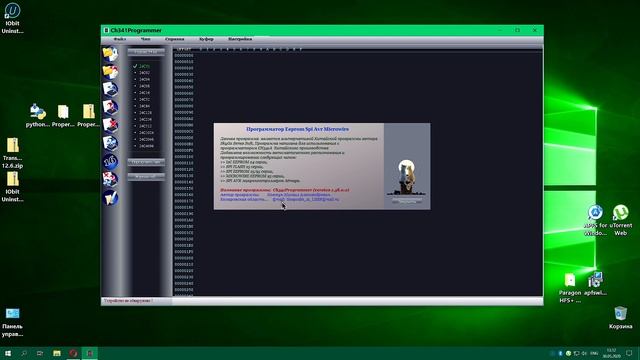Click the blue title Программатор Eeprom Spi Avr Microwire
This screenshot has height=360, width=640.
[x=298, y=129]
